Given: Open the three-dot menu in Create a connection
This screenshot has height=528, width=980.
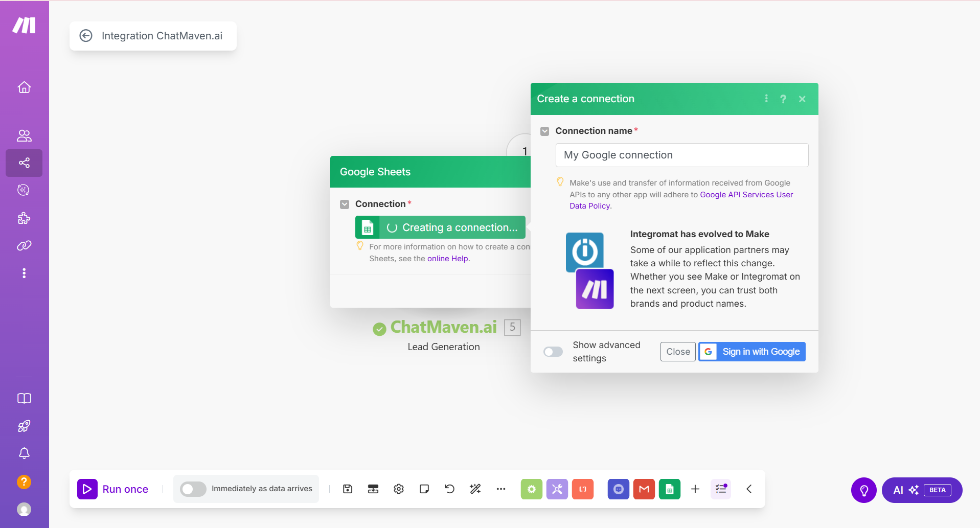Looking at the screenshot, I should coord(766,99).
